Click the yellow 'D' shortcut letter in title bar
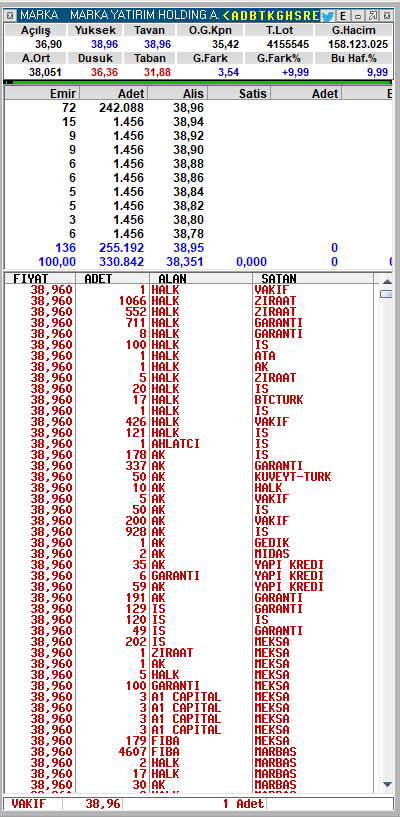This screenshot has height=817, width=400. point(244,16)
